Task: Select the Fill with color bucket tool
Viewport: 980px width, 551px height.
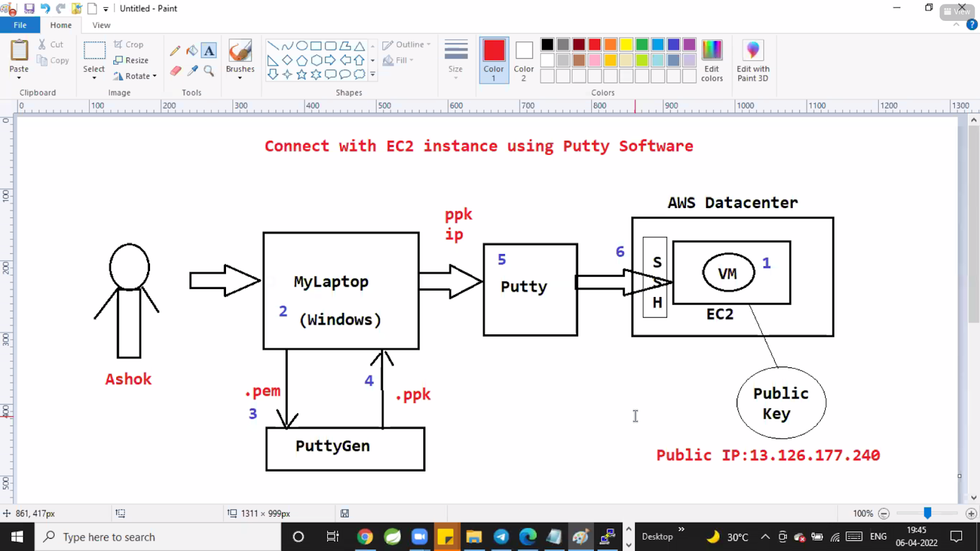Action: (x=192, y=51)
